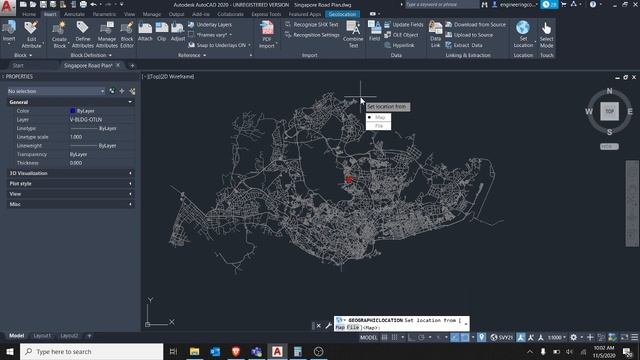Open the No selection dropdown
The width and height of the screenshot is (640, 360).
pyautogui.click(x=56, y=91)
